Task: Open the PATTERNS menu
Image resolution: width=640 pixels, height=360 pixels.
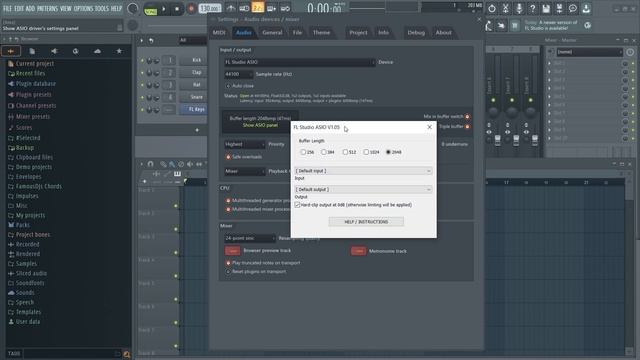Action: pyautogui.click(x=47, y=8)
